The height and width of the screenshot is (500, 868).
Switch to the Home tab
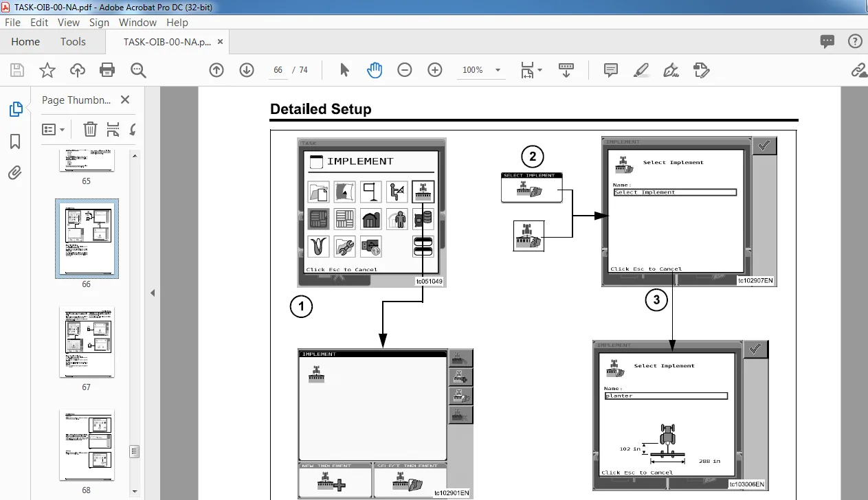(25, 42)
